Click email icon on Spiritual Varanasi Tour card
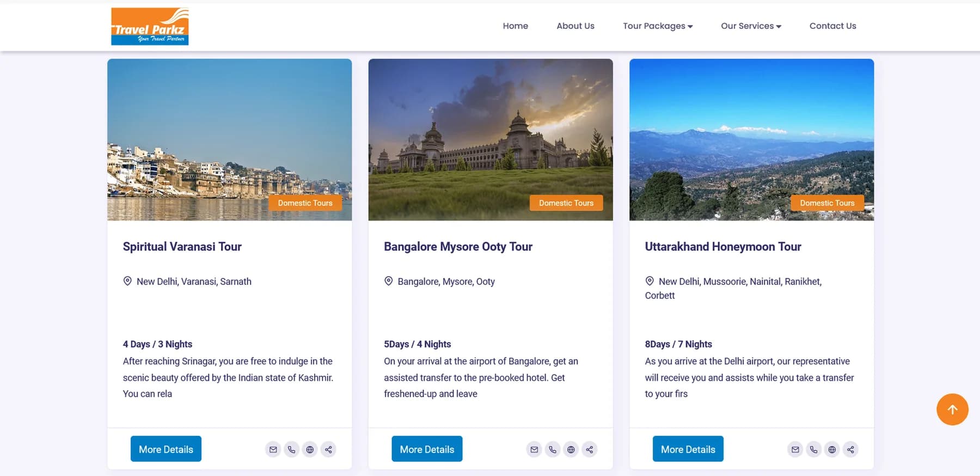Screen dimensions: 980x476 point(273,449)
